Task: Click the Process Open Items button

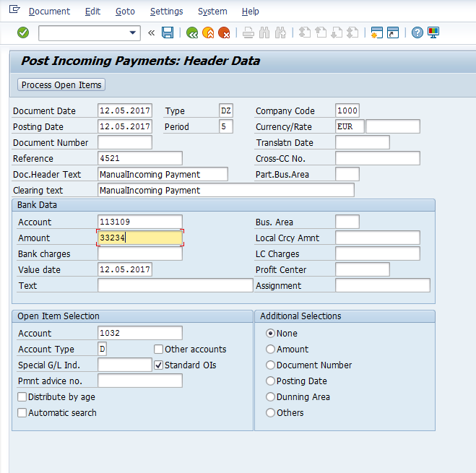Action: pyautogui.click(x=61, y=85)
